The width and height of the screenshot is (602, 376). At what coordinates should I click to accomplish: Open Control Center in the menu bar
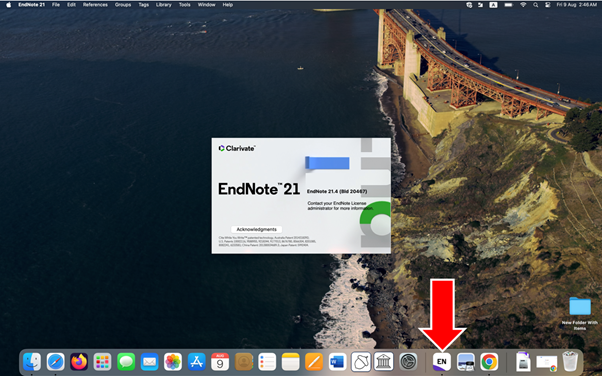coord(548,5)
